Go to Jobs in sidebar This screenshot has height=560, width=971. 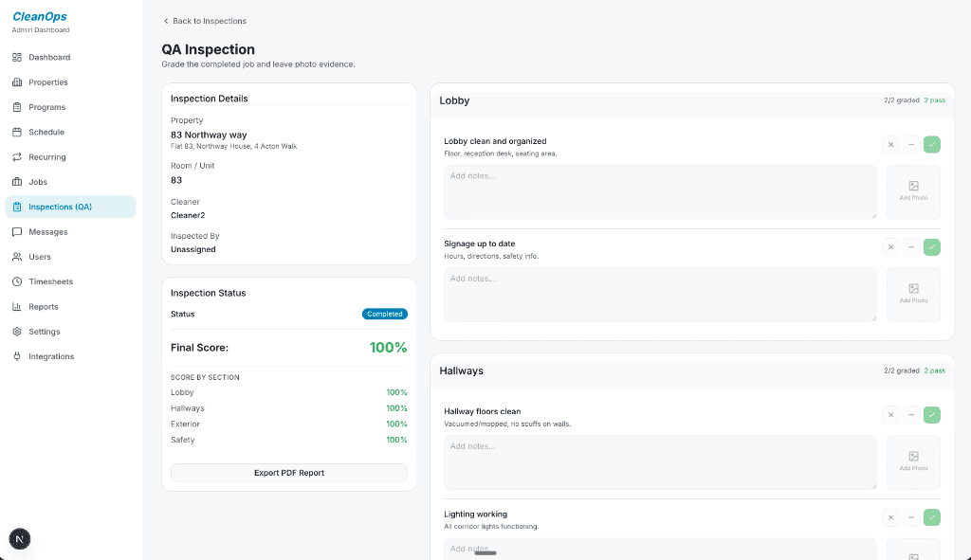(x=38, y=182)
